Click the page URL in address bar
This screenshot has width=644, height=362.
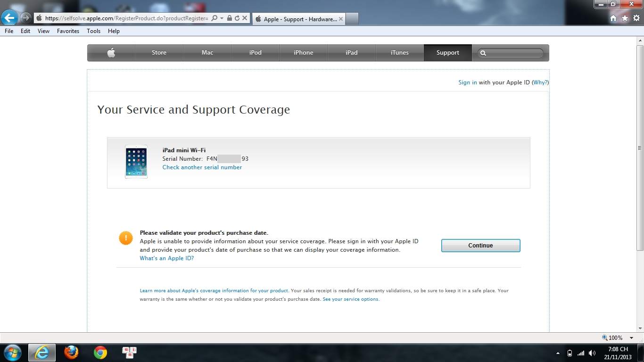[126, 18]
